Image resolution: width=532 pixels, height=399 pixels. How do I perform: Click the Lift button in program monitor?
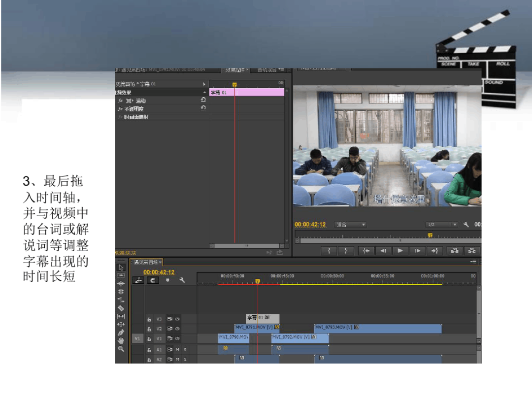point(455,251)
